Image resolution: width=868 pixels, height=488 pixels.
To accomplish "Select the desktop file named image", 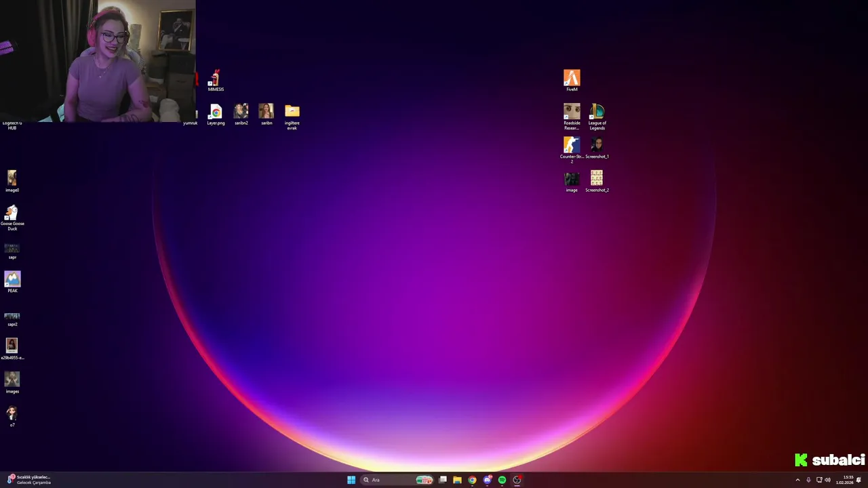I will [x=572, y=182].
